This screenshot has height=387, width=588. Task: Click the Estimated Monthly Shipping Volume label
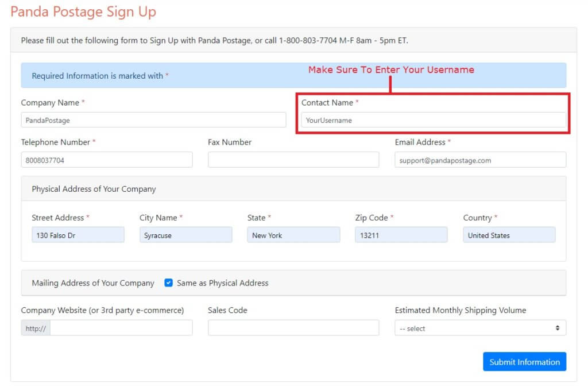tap(461, 310)
